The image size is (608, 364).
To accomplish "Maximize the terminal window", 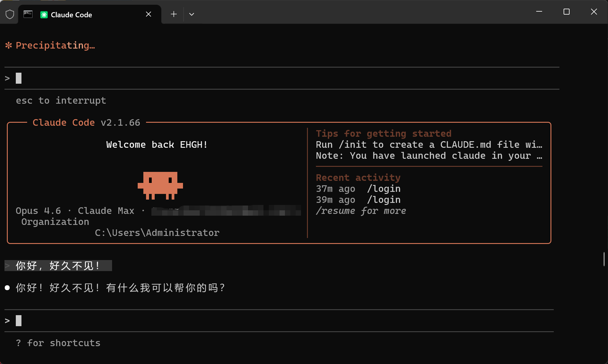I will point(567,12).
